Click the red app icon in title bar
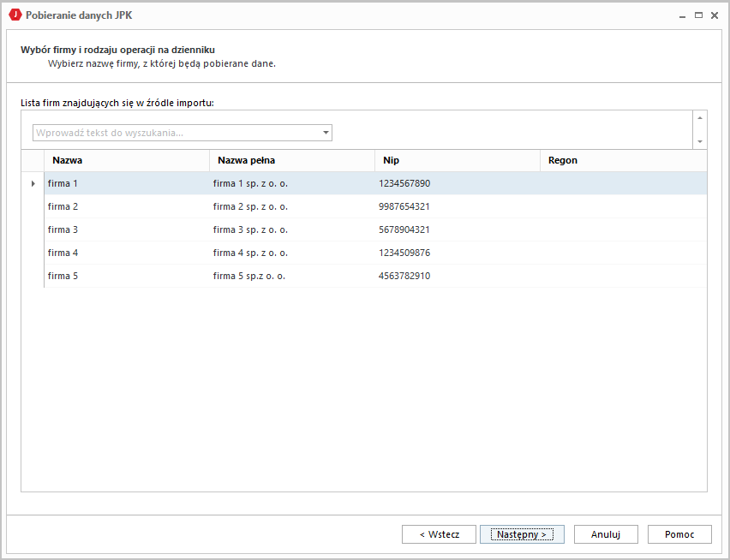This screenshot has height=560, width=730. coord(15,15)
